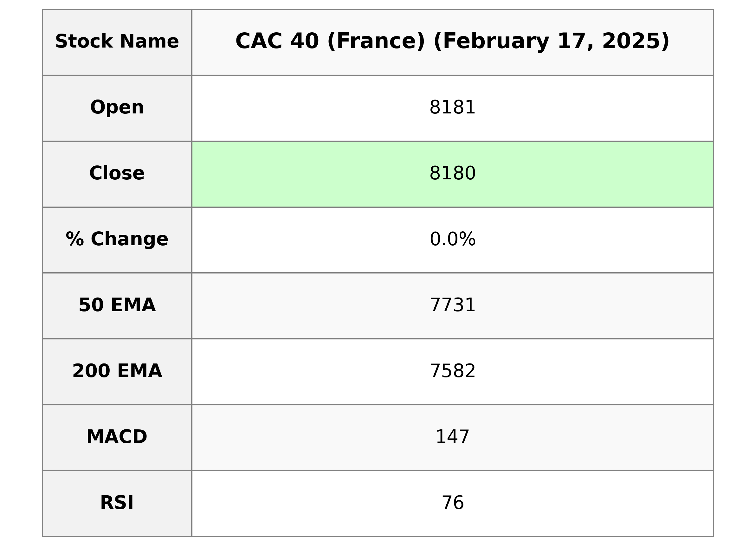This screenshot has height=546, width=756.
Task: Select the 'MACD' row label
Action: tap(117, 437)
